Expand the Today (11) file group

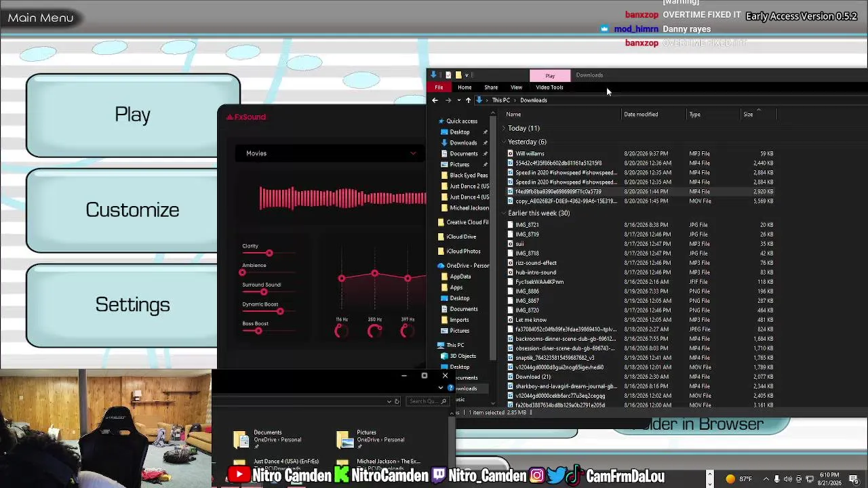[504, 128]
